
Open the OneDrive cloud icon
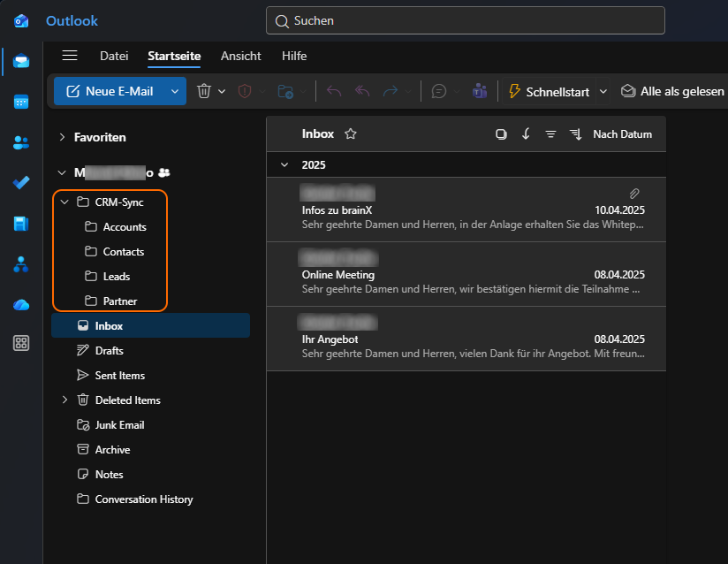pyautogui.click(x=21, y=305)
